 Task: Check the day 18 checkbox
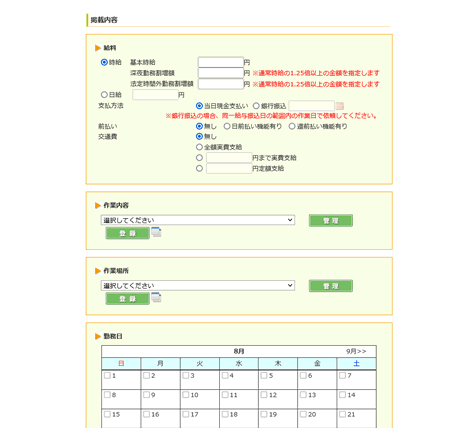click(225, 414)
